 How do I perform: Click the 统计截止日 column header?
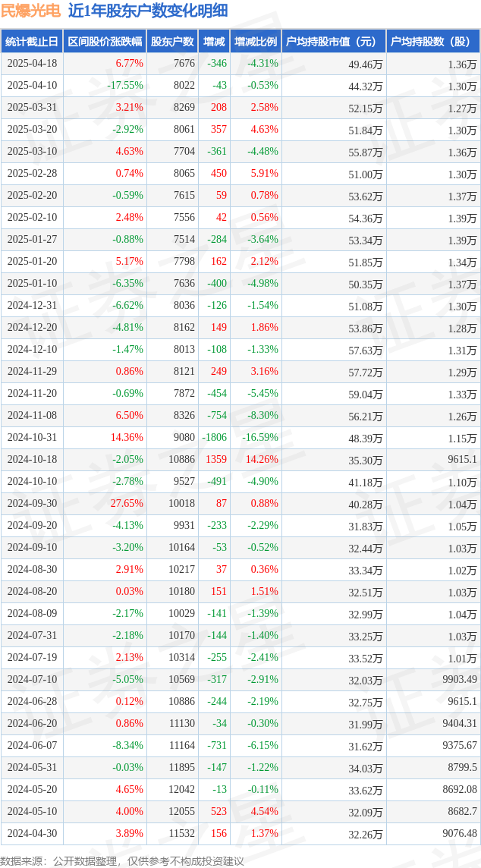tap(32, 42)
